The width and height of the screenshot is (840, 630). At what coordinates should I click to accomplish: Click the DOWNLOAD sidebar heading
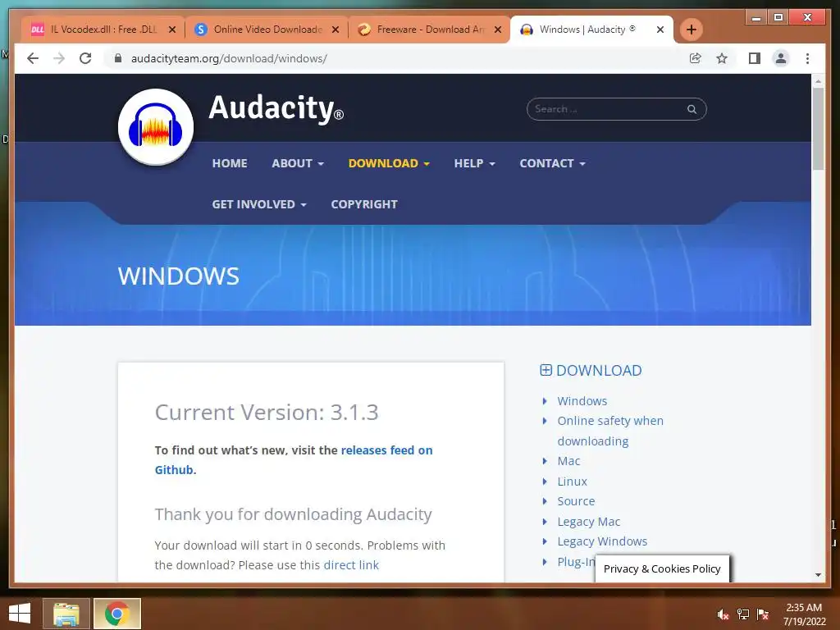(599, 370)
